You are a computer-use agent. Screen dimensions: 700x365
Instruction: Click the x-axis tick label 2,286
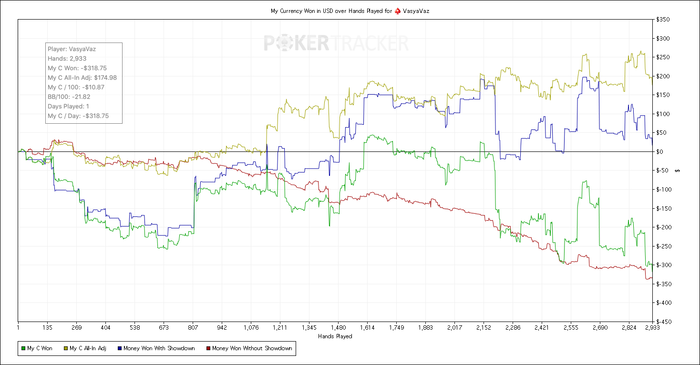click(512, 328)
